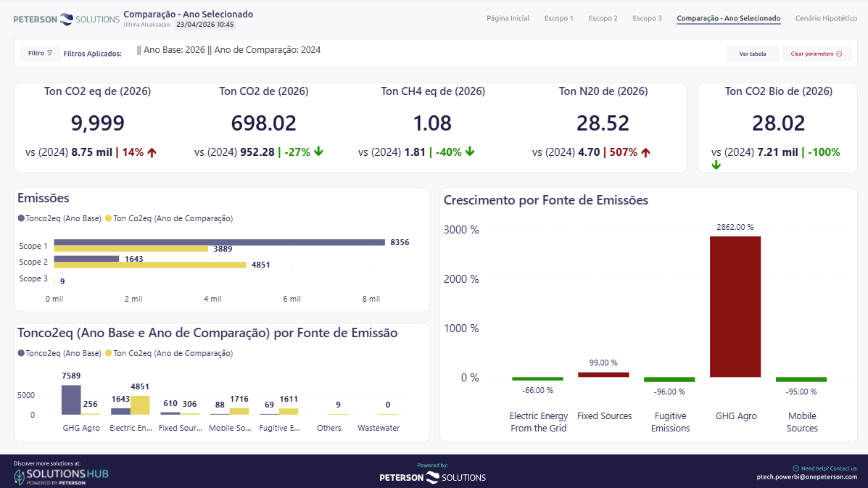Click the Solutions Hub footer logo

coord(61,476)
